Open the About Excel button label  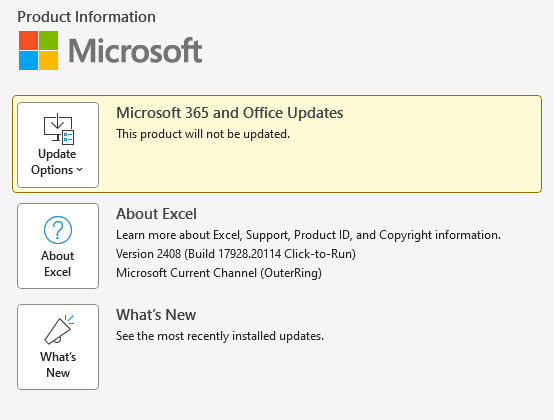[58, 264]
